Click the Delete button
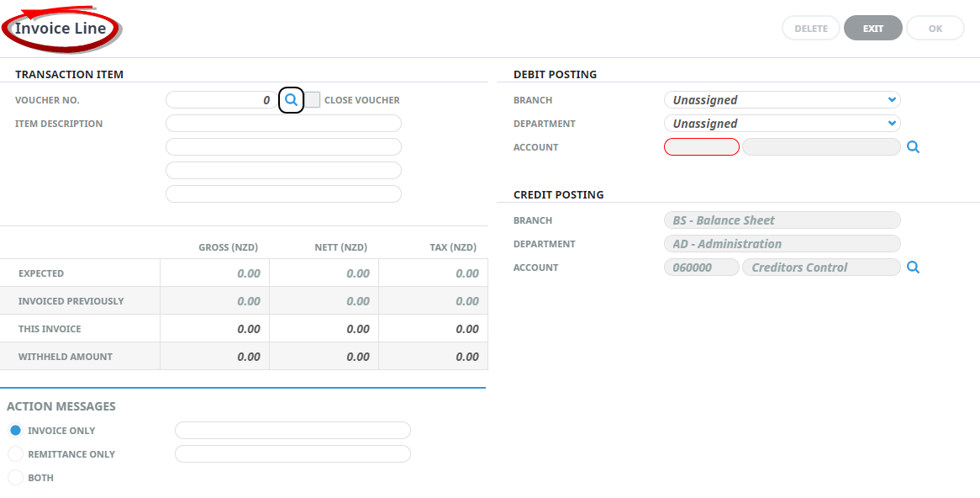This screenshot has width=980, height=498. coord(811,29)
